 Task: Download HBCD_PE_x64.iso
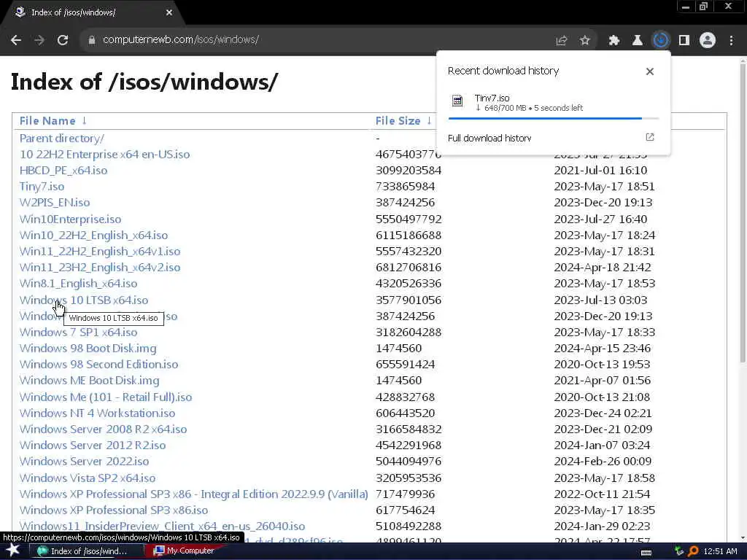point(63,171)
